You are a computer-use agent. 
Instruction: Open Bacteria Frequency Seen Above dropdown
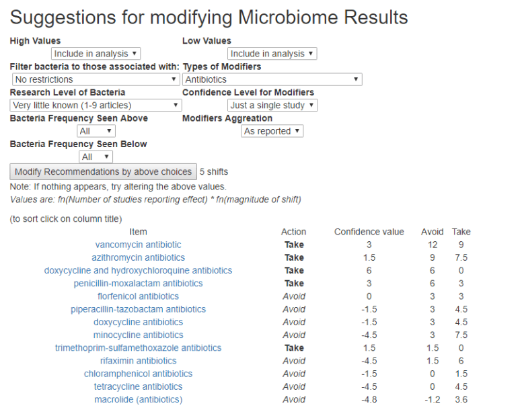click(x=96, y=131)
